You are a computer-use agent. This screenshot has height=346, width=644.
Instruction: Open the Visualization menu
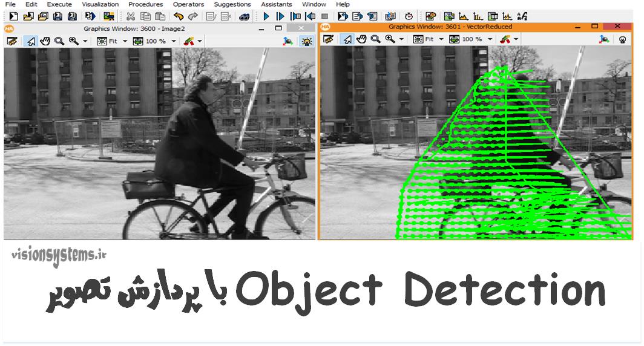pyautogui.click(x=100, y=4)
